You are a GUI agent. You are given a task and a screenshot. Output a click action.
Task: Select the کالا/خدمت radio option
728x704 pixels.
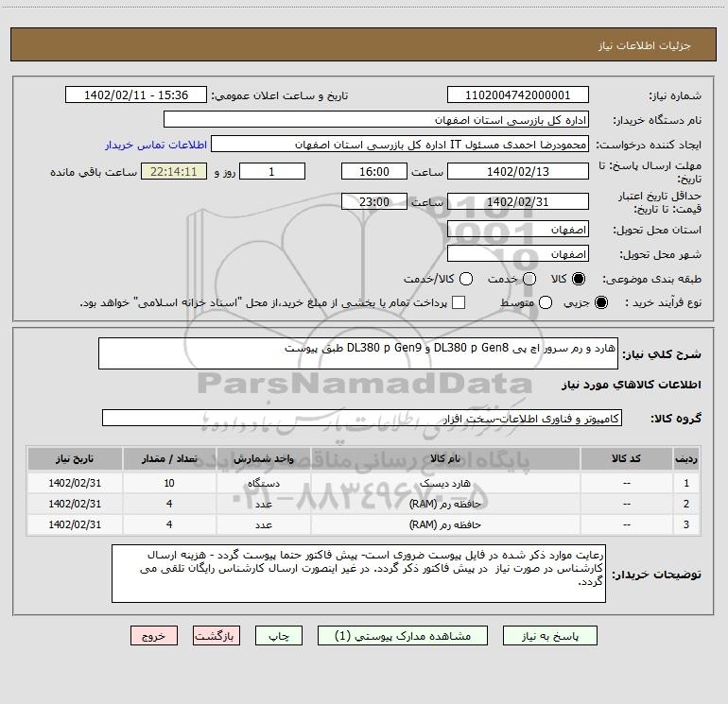point(466,279)
